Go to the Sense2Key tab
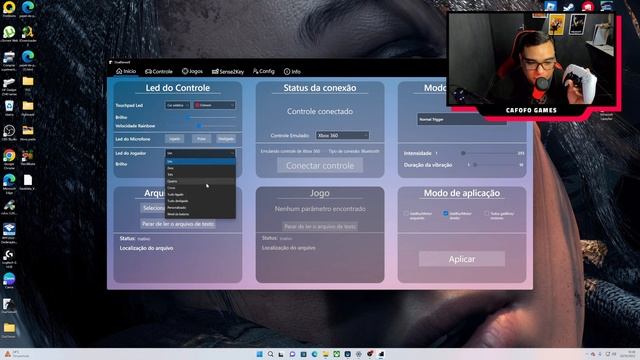The image size is (640, 360). (x=228, y=71)
